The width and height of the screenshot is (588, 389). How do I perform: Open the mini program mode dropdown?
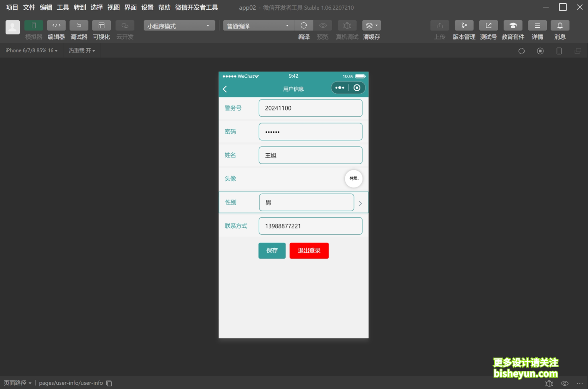coord(179,26)
